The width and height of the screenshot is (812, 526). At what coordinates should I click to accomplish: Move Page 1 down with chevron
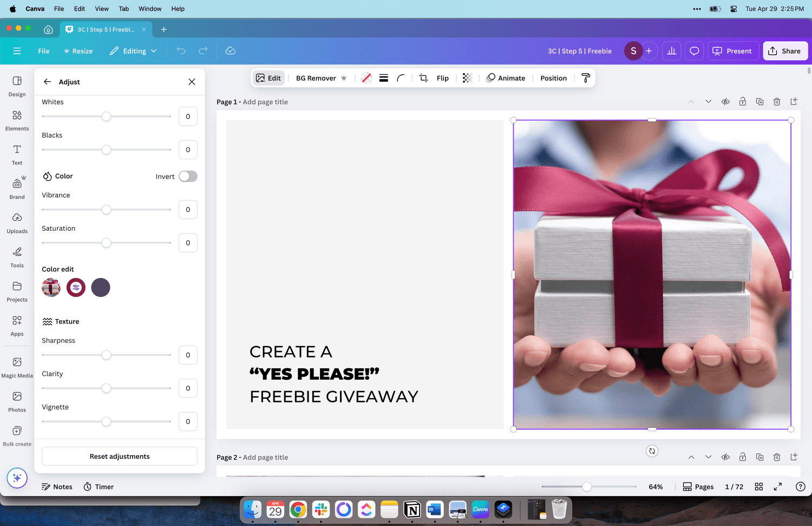708,102
